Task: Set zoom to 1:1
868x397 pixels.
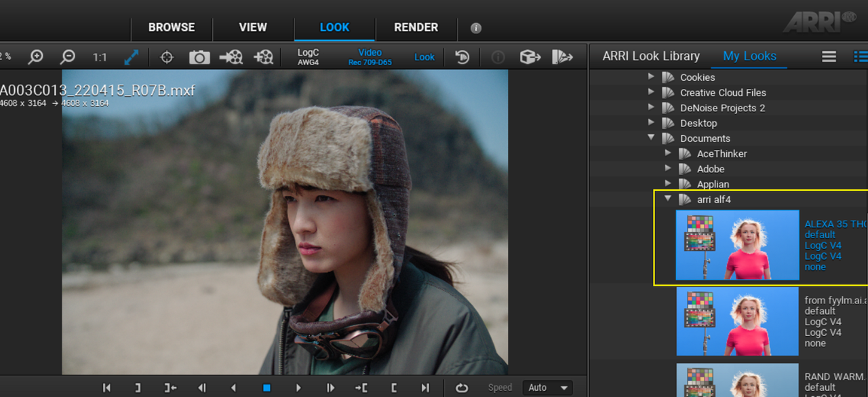Action: pos(100,58)
